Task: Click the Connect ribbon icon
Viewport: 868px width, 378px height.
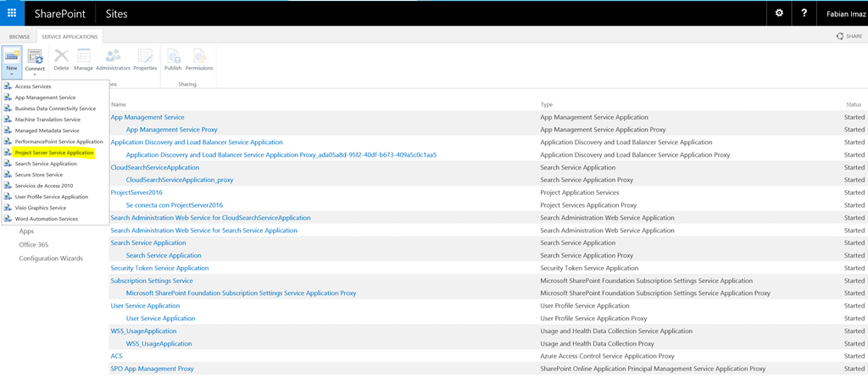Action: 35,55
